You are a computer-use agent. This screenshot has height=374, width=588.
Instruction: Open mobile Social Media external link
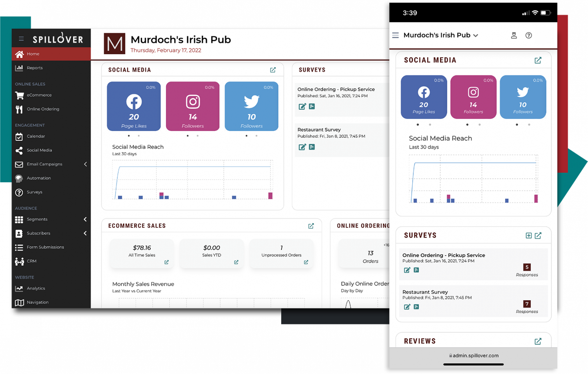click(538, 60)
